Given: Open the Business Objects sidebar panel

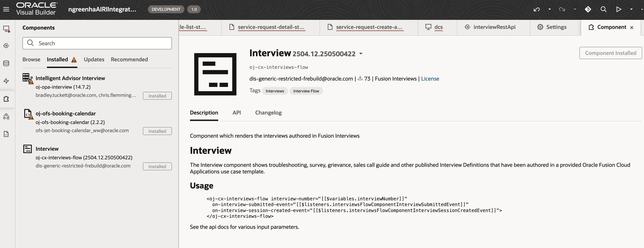Looking at the screenshot, I should pos(6,63).
